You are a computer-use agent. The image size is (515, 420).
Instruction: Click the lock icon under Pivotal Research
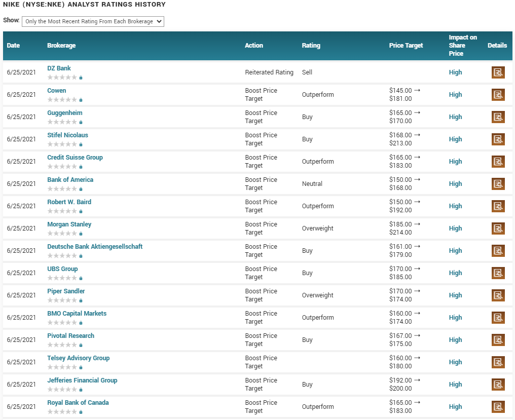coord(81,345)
